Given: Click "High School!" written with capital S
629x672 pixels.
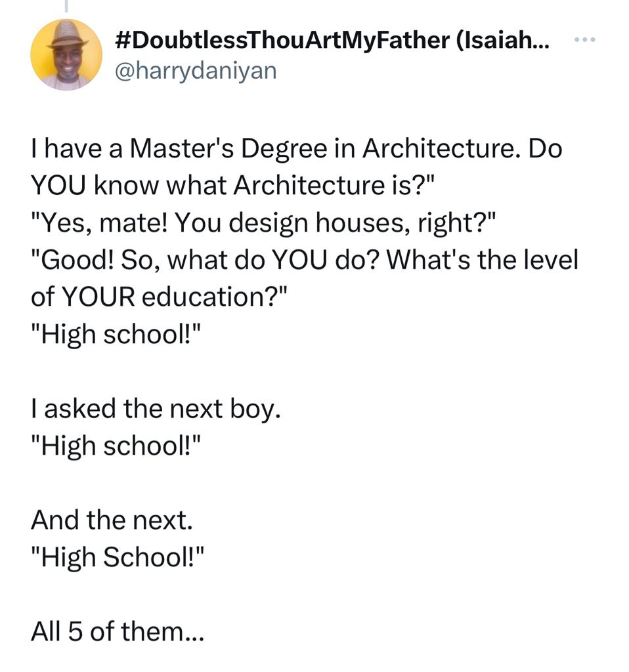Looking at the screenshot, I should 118,556.
